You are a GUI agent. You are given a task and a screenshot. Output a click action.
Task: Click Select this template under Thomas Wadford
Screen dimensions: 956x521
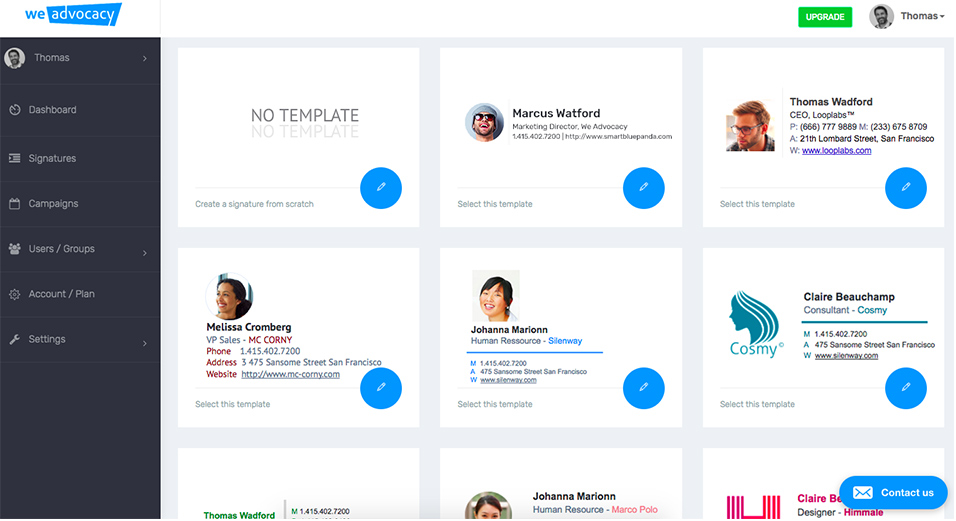point(757,204)
